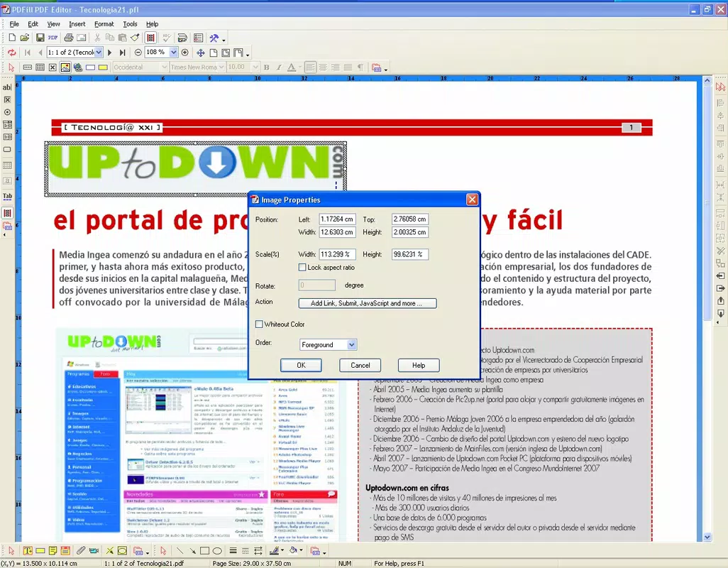Enable the Whiteout Color checkbox
The height and width of the screenshot is (568, 728).
259,324
